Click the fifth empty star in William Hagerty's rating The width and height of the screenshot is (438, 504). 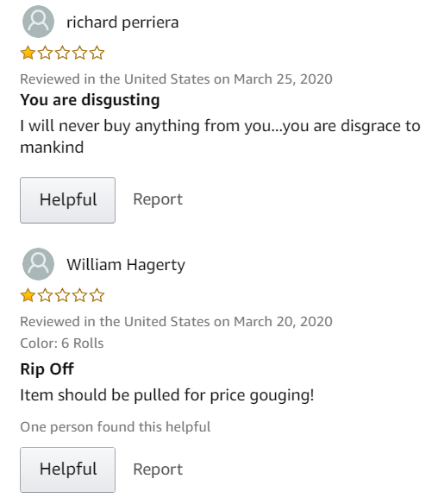click(97, 295)
